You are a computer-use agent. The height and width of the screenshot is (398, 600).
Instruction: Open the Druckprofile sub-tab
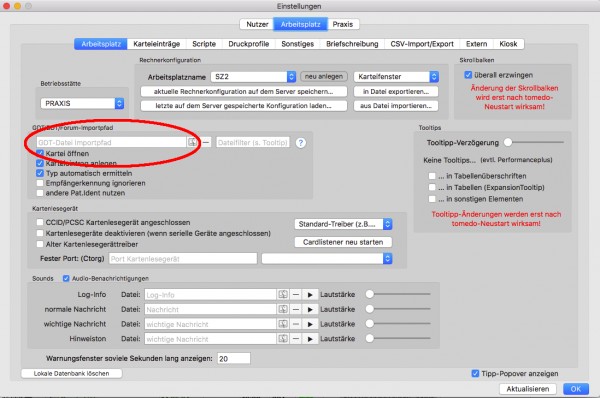(248, 44)
